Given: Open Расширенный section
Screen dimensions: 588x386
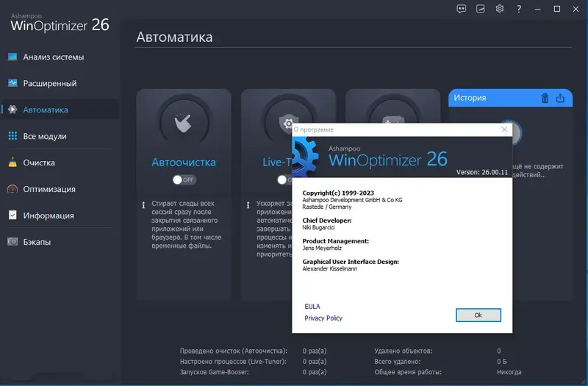Looking at the screenshot, I should (50, 83).
